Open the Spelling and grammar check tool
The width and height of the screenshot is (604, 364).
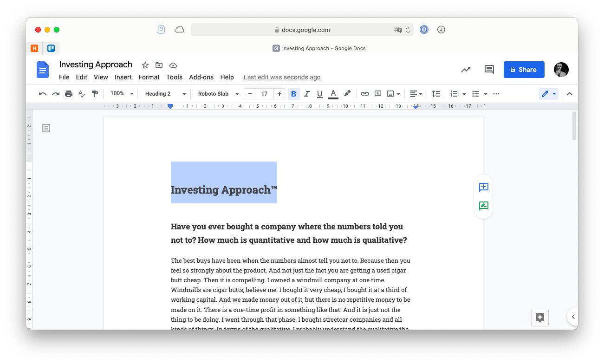(82, 93)
